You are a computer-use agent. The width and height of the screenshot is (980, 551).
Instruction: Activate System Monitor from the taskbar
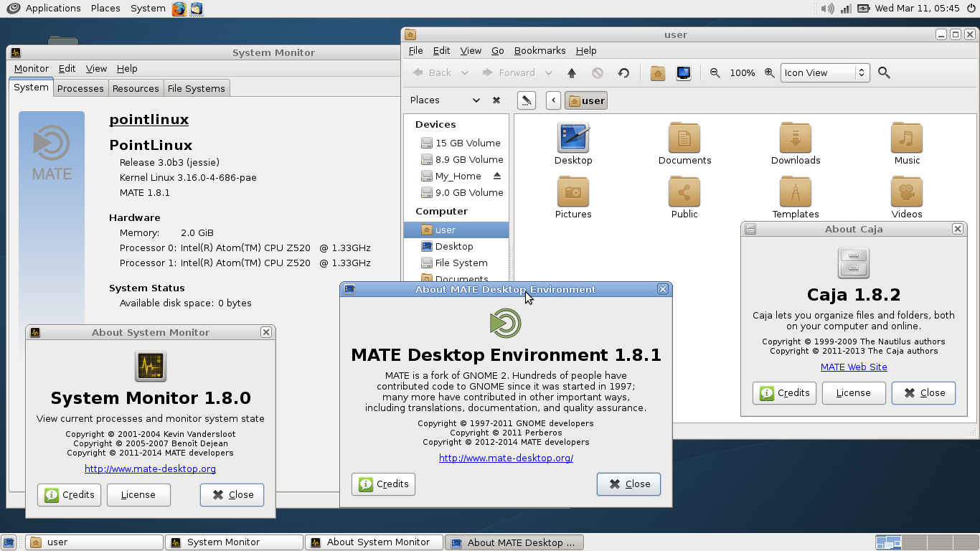235,542
